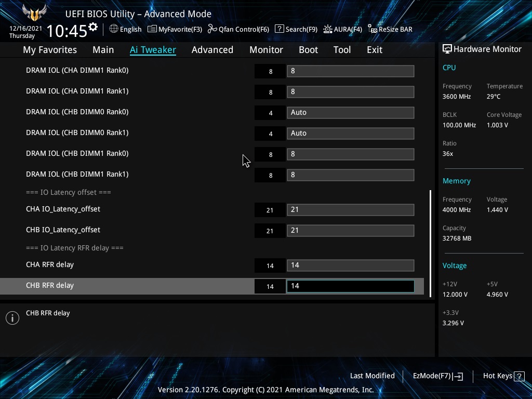
Task: Edit CHA IO_Latency_offset value field
Action: 351,210
